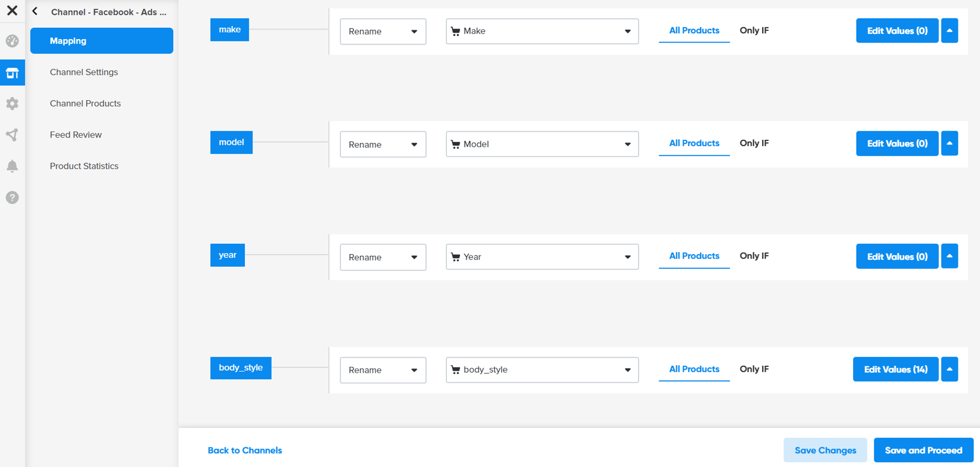This screenshot has height=467, width=980.
Task: Click the Back to Channels link
Action: coord(245,450)
